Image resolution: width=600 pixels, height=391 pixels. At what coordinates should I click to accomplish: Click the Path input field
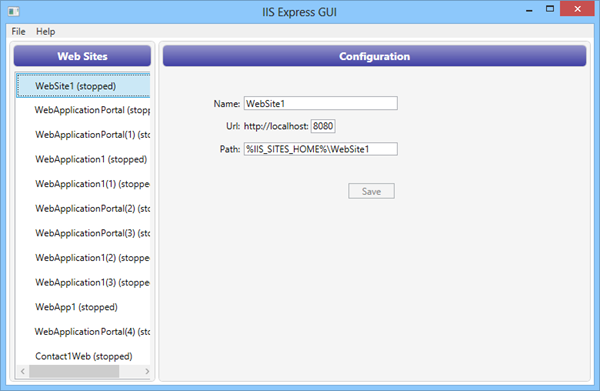[x=321, y=149]
